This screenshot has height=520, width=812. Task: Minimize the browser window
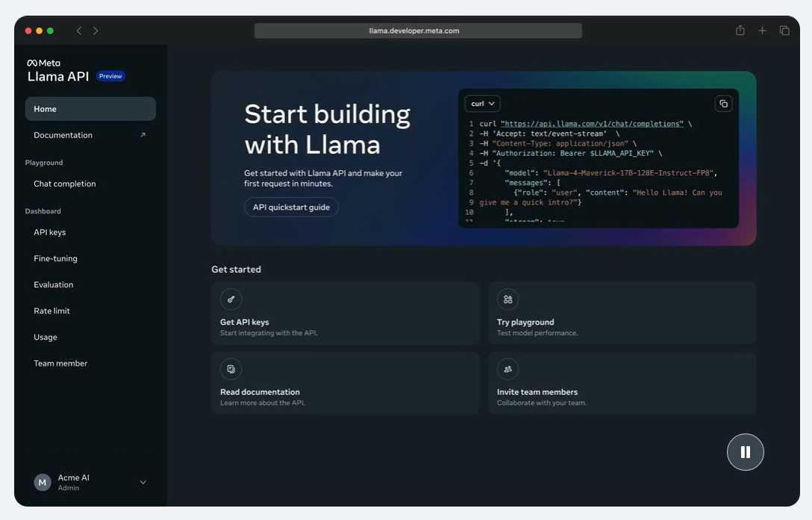(x=39, y=31)
